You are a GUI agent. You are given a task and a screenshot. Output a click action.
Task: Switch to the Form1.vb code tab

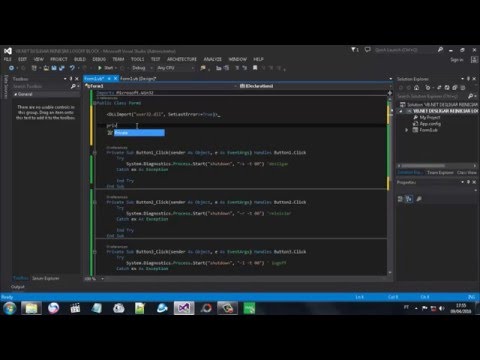point(94,79)
